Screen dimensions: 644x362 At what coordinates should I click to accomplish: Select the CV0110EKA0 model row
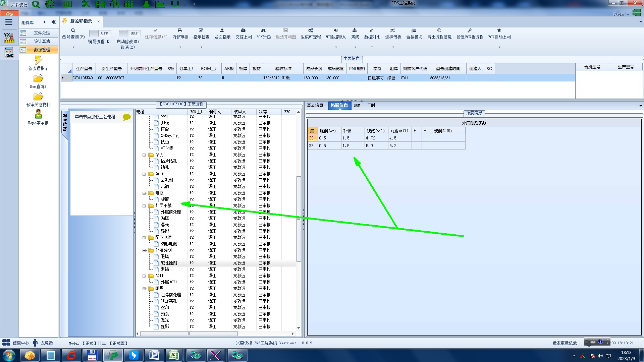(318, 78)
